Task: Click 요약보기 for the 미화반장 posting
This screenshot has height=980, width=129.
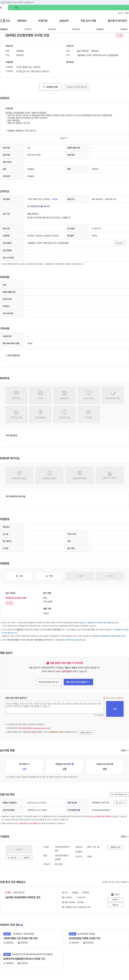Action: (115, 900)
